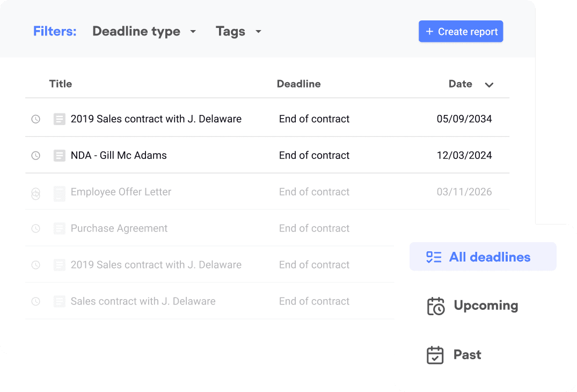Switch to the Past deadlines view
The height and width of the screenshot is (392, 577).
pos(454,355)
